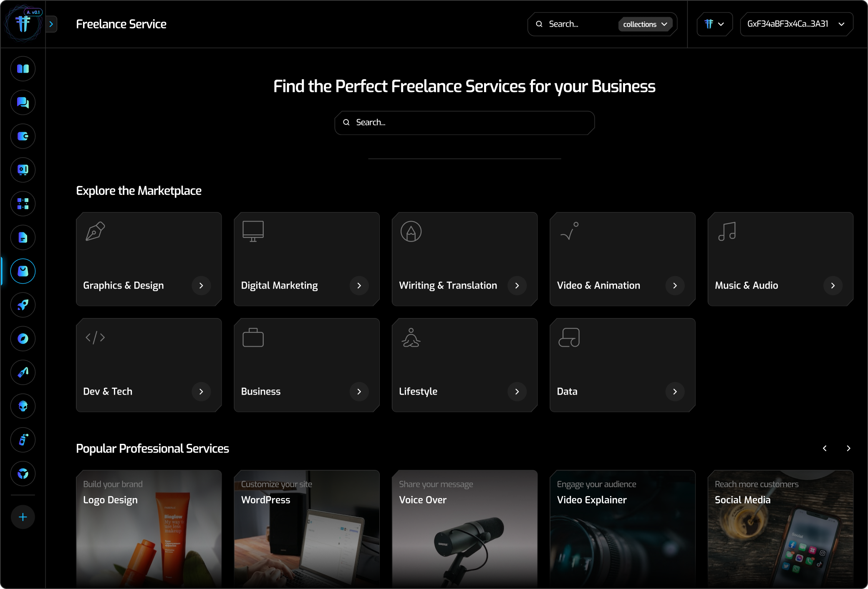The image size is (868, 589).
Task: Open the book library sidebar icon
Action: pyautogui.click(x=23, y=69)
